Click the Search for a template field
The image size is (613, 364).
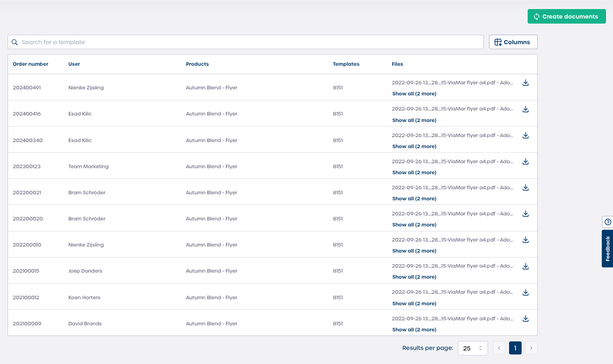(246, 42)
